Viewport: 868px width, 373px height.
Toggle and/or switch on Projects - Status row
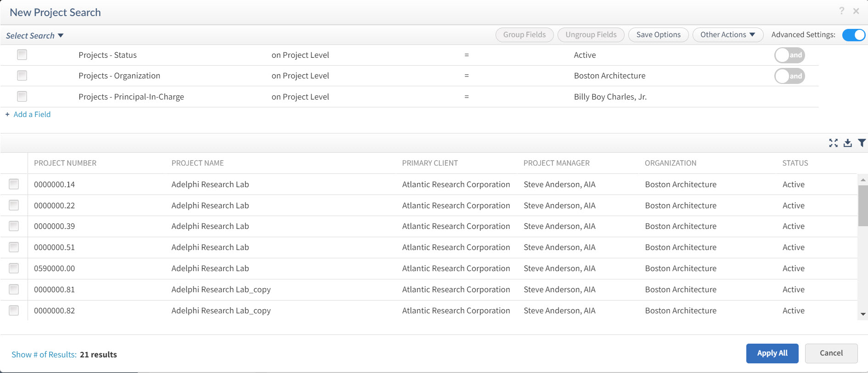click(x=789, y=55)
